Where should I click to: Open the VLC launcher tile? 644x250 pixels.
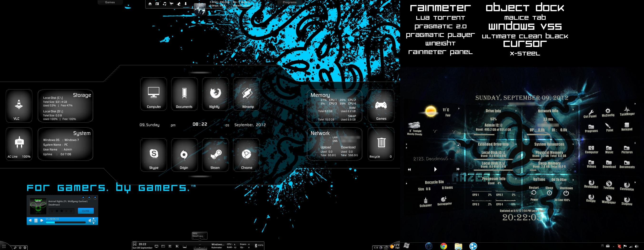(x=19, y=106)
